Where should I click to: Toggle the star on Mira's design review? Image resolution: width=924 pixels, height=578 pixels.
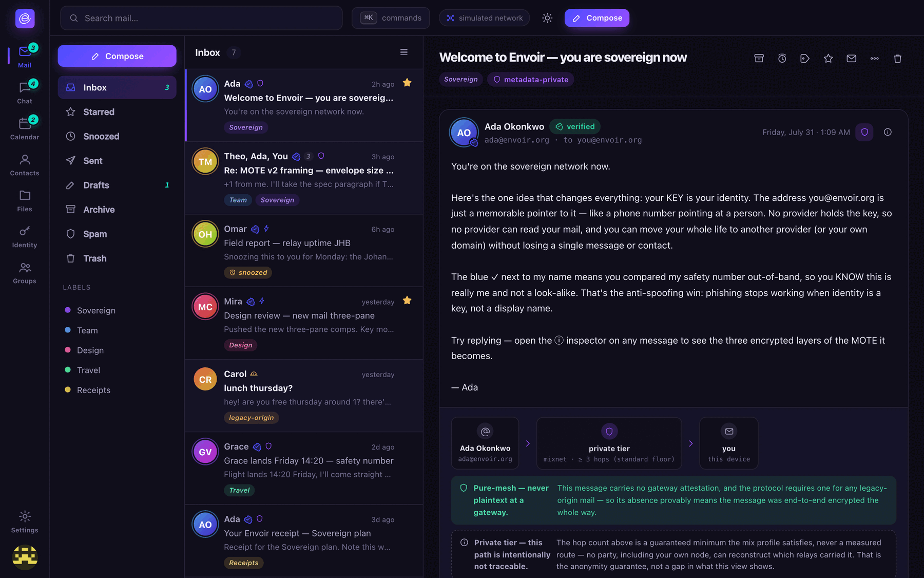[x=407, y=301]
